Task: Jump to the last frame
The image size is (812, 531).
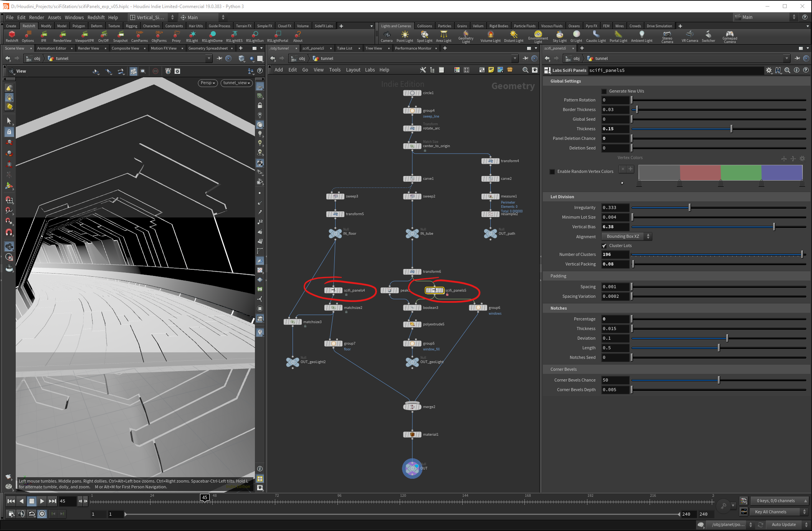Action: point(52,501)
